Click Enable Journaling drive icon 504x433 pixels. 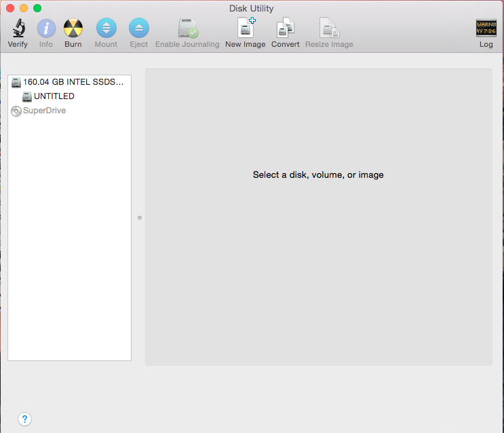[x=188, y=28]
